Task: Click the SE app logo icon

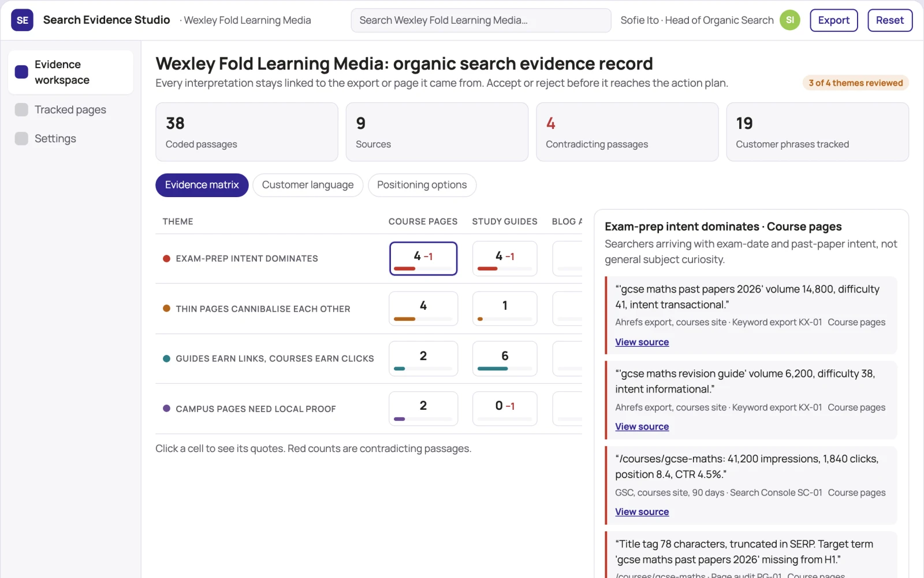Action: [x=22, y=20]
